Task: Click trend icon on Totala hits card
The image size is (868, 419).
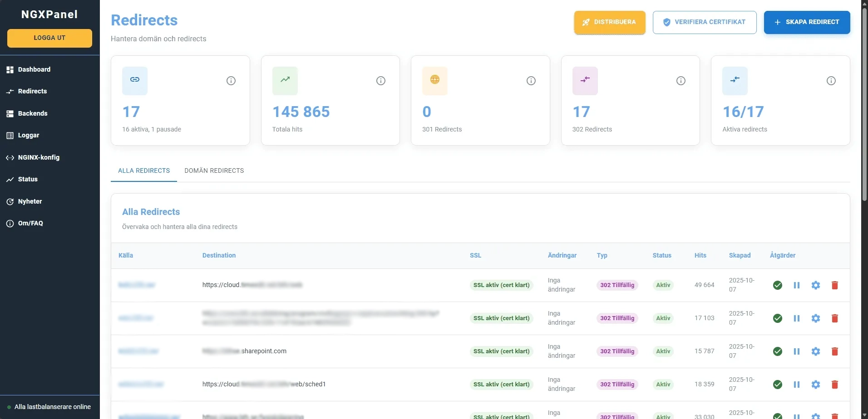Action: tap(285, 80)
